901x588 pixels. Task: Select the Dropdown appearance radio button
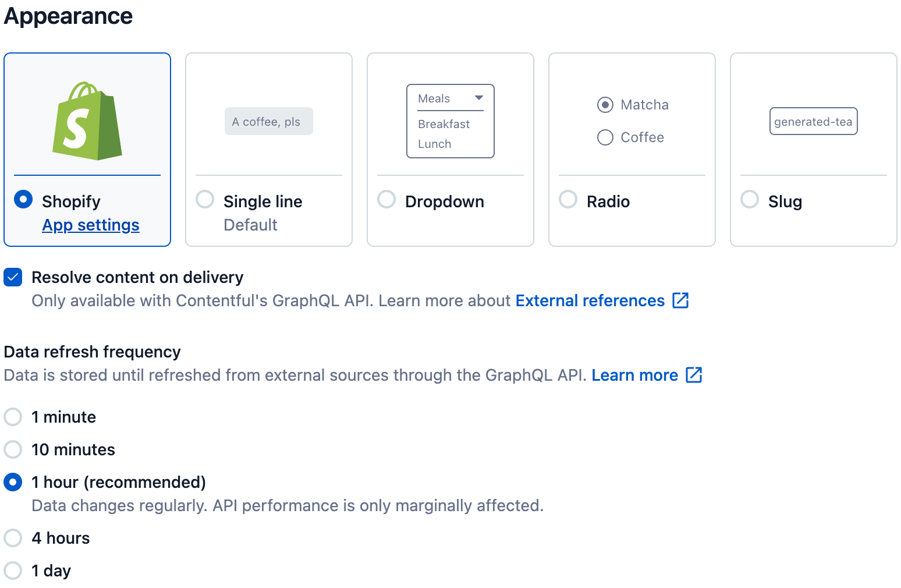point(386,200)
